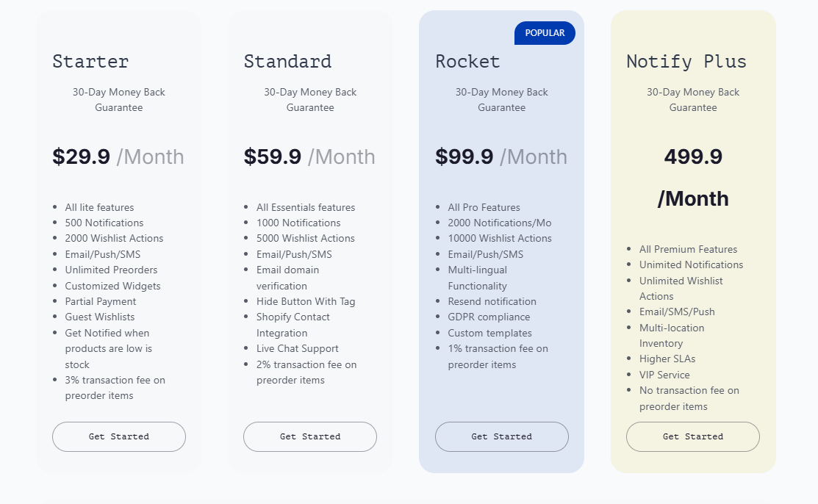Click the Custom templates feature item

[x=489, y=333]
